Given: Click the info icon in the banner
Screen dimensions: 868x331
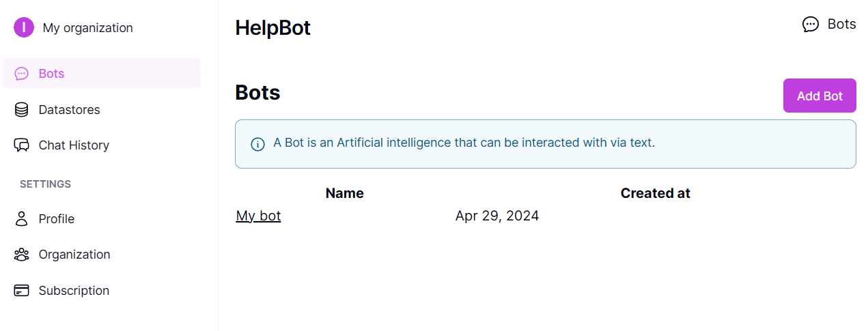Looking at the screenshot, I should [x=257, y=144].
